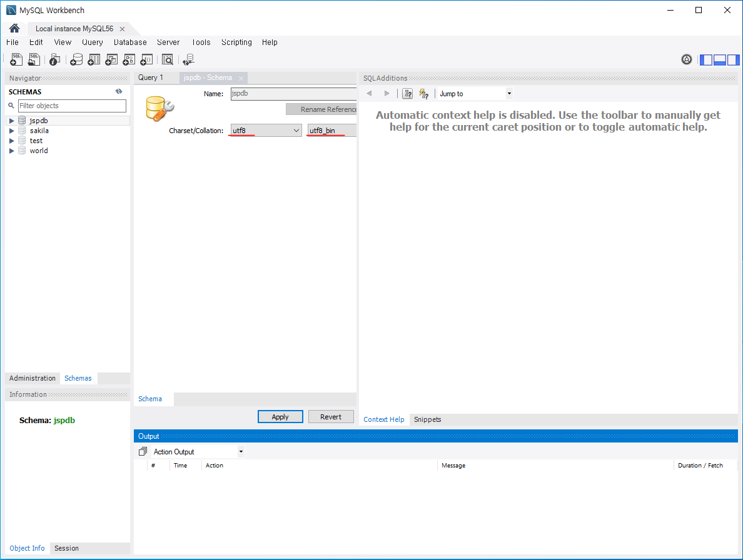Open the utf8 charset dropdown

click(266, 130)
